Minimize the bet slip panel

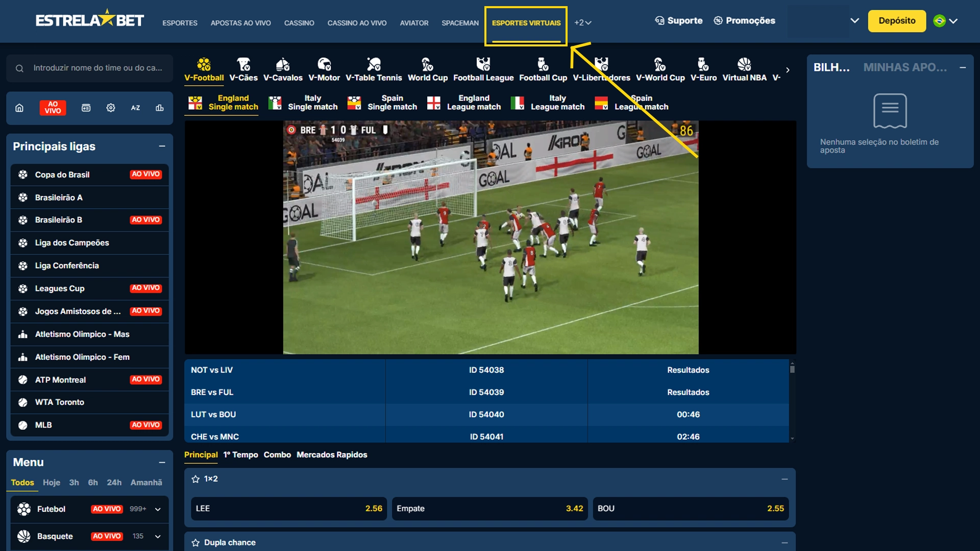963,67
